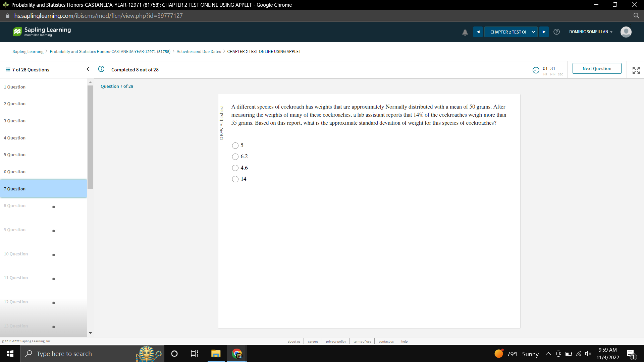
Task: Open the Activities and Due Dates breadcrumb link
Action: coord(199,51)
